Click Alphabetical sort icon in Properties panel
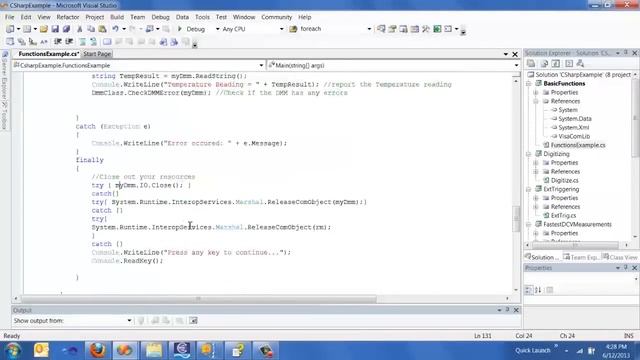Viewport: 640px width, 360px height. coord(538,290)
